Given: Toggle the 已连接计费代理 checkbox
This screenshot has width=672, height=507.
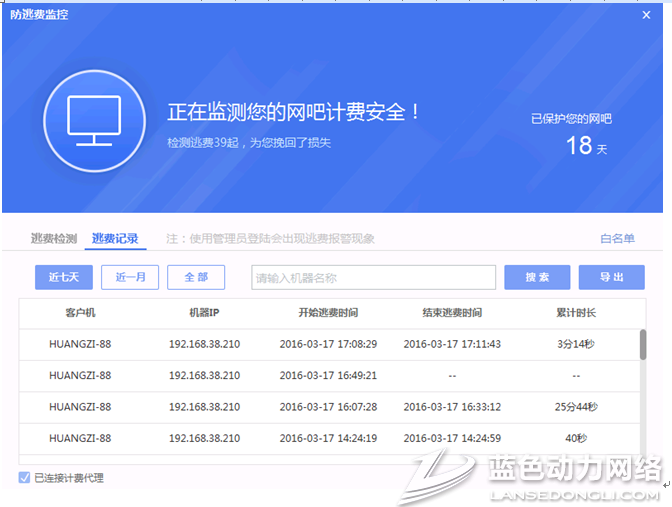Looking at the screenshot, I should click(24, 478).
